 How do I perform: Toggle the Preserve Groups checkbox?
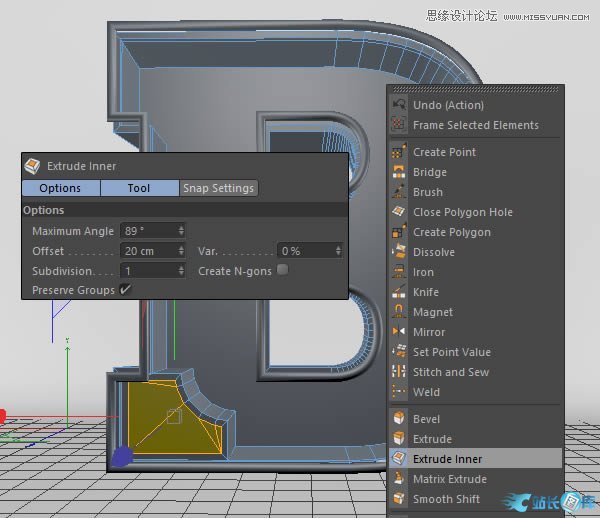click(x=125, y=290)
